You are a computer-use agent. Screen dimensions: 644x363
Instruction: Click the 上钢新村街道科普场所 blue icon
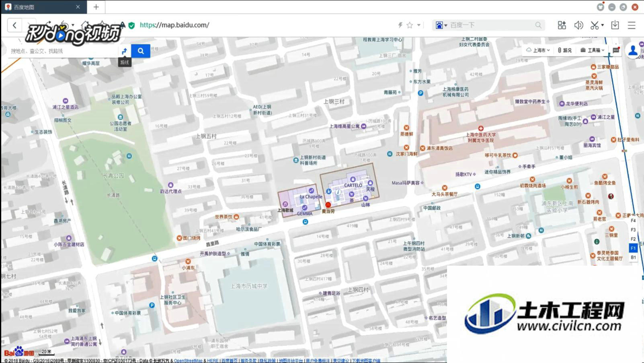(296, 160)
